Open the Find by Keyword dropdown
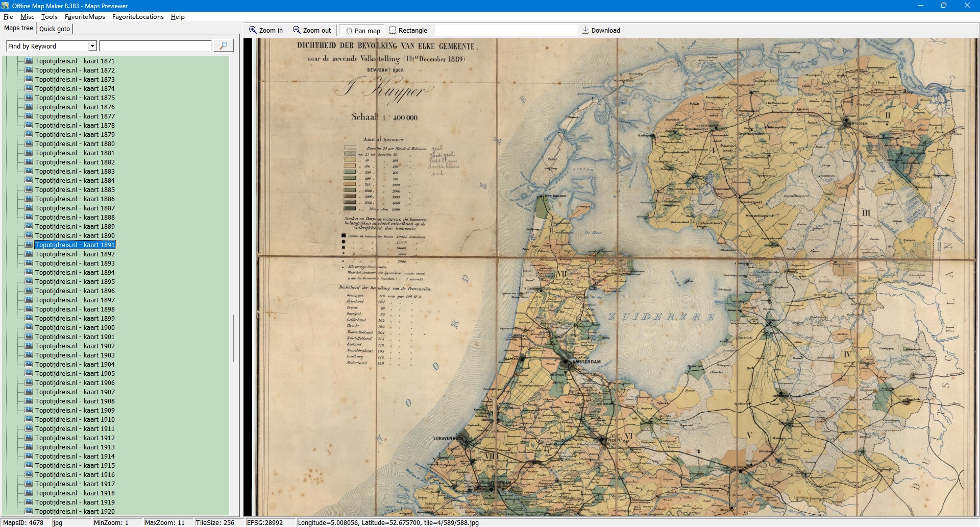 click(92, 46)
